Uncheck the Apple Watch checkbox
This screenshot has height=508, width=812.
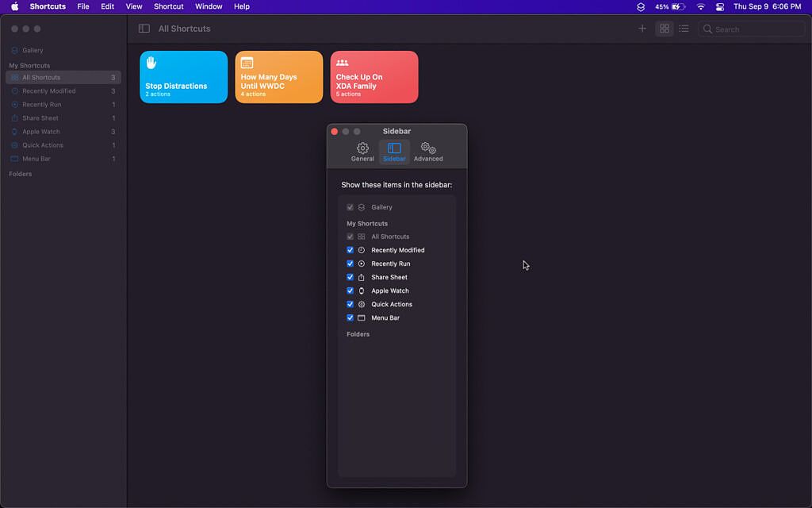(x=350, y=291)
